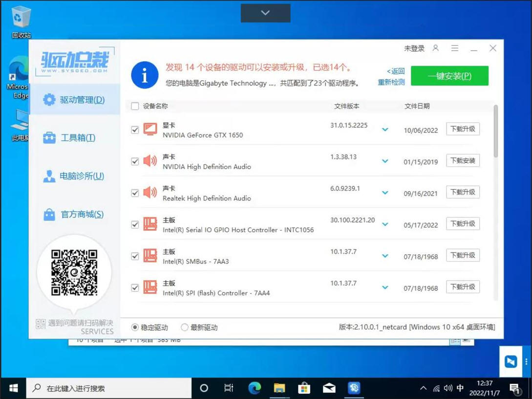
Task: Click 下载升级 for SPI flash Controller
Action: [x=463, y=287]
